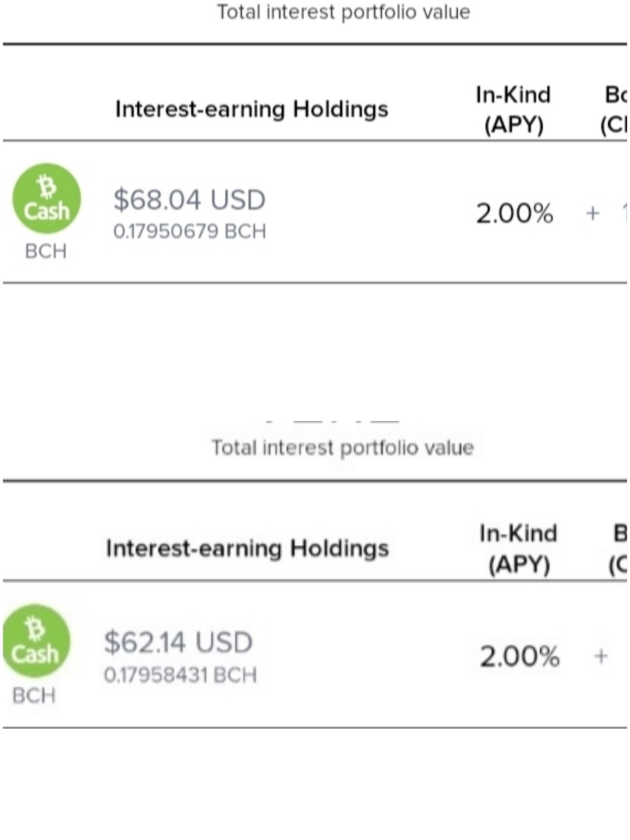Click the $62.14 USD holding value
Viewport: 630px width, 840px height.
(178, 642)
